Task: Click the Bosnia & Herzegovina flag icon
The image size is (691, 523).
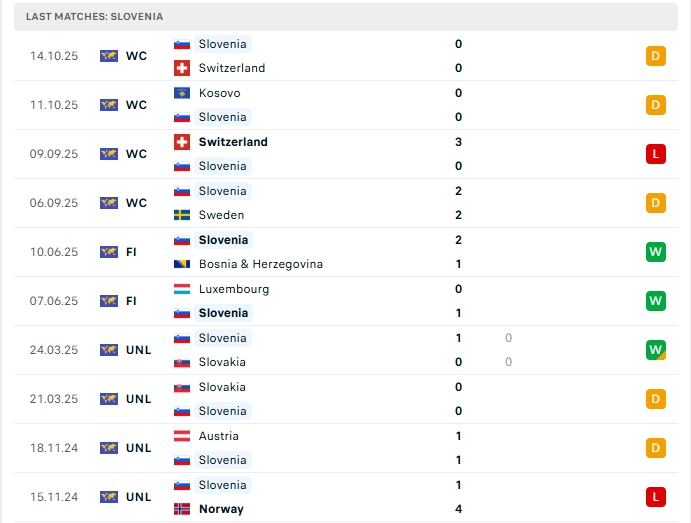Action: click(182, 264)
